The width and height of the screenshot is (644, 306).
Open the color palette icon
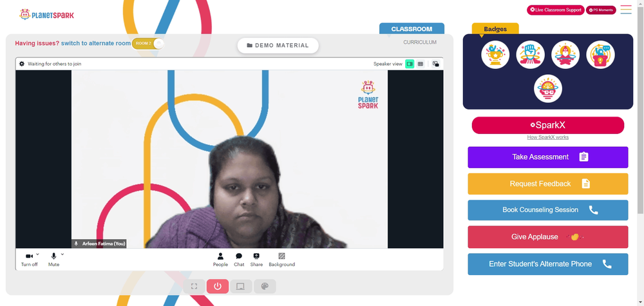click(x=265, y=286)
